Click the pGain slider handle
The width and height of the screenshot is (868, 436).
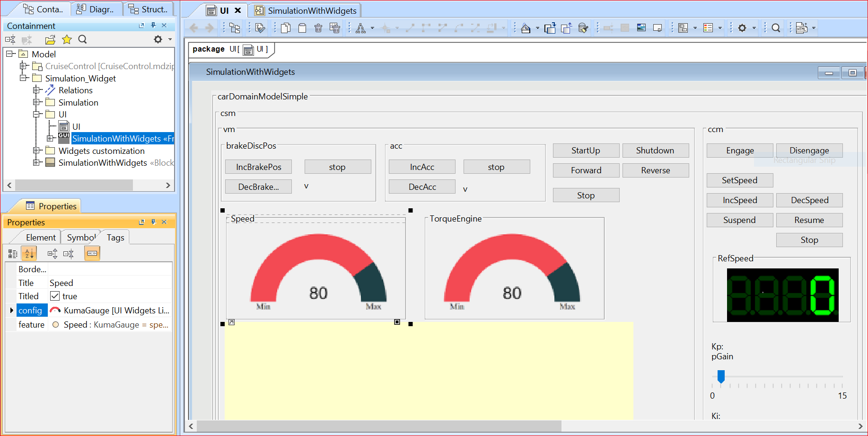[x=721, y=376]
